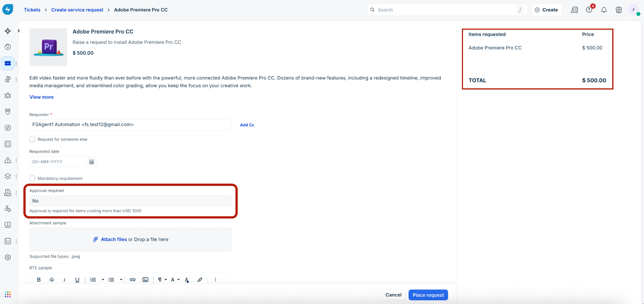The image size is (644, 304).
Task: Open ordered list style dropdown arrow
Action: pos(103,279)
